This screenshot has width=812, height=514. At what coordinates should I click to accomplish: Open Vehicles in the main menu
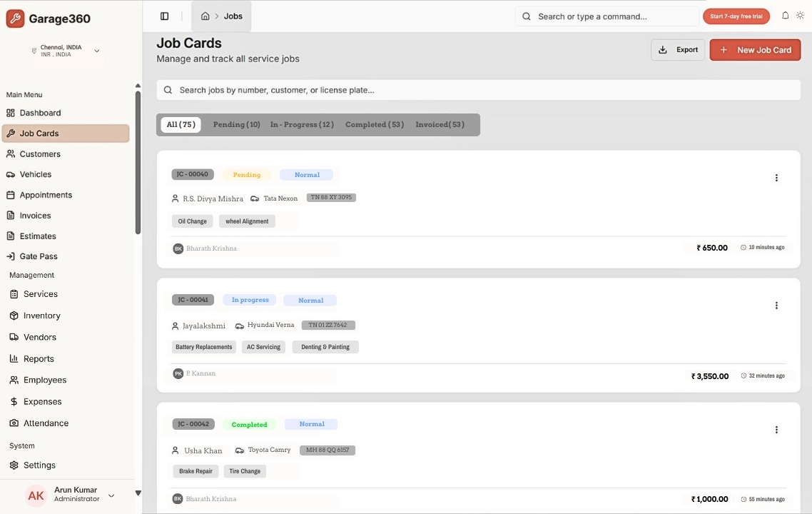[35, 174]
